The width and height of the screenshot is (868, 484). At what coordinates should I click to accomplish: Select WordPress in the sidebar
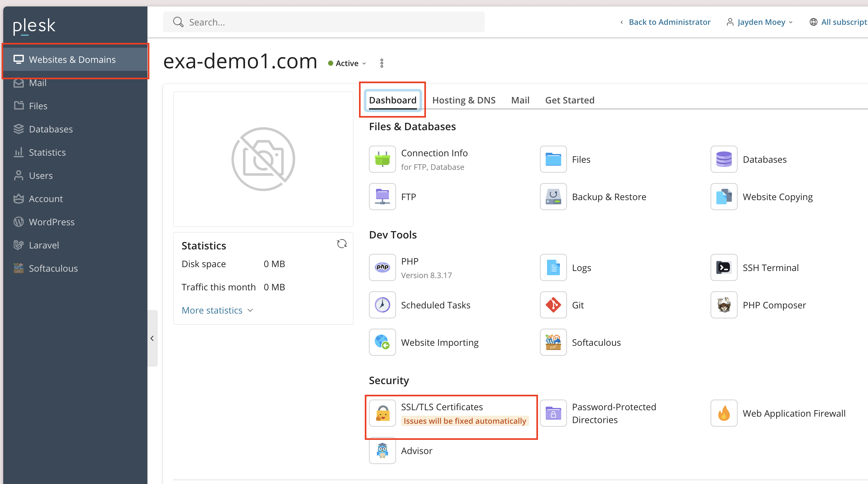tap(52, 222)
